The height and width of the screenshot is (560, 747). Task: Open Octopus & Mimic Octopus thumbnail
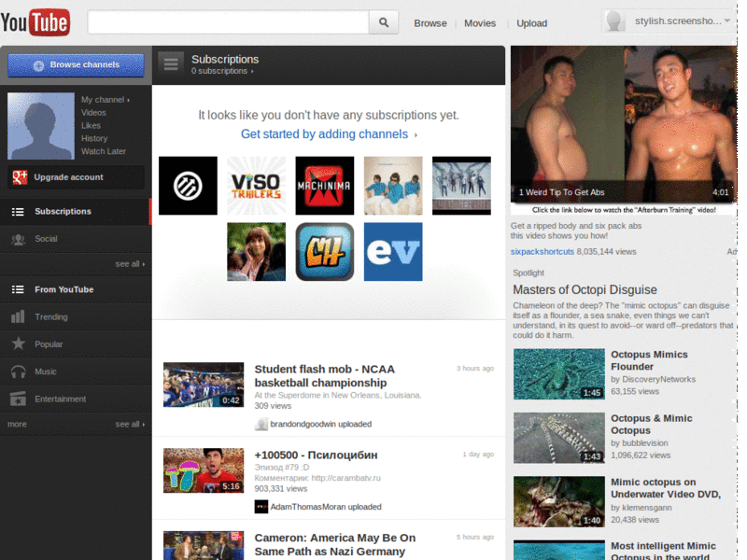coord(558,438)
